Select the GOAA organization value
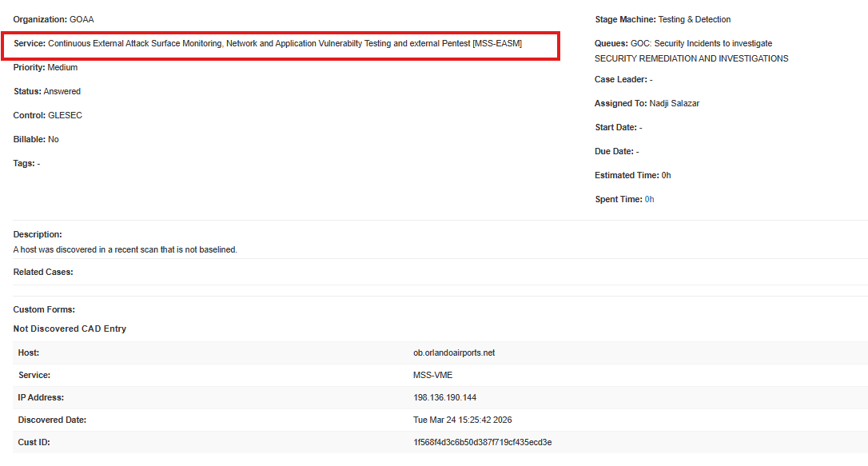Image resolution: width=868 pixels, height=466 pixels. [82, 19]
